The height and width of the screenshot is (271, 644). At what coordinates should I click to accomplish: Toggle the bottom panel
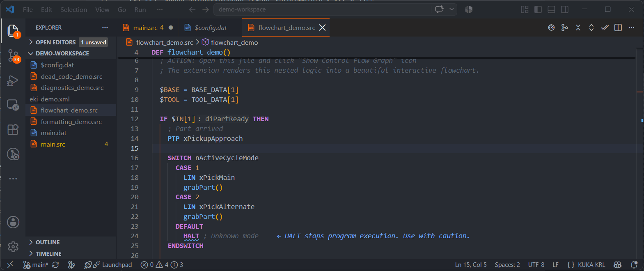click(552, 9)
